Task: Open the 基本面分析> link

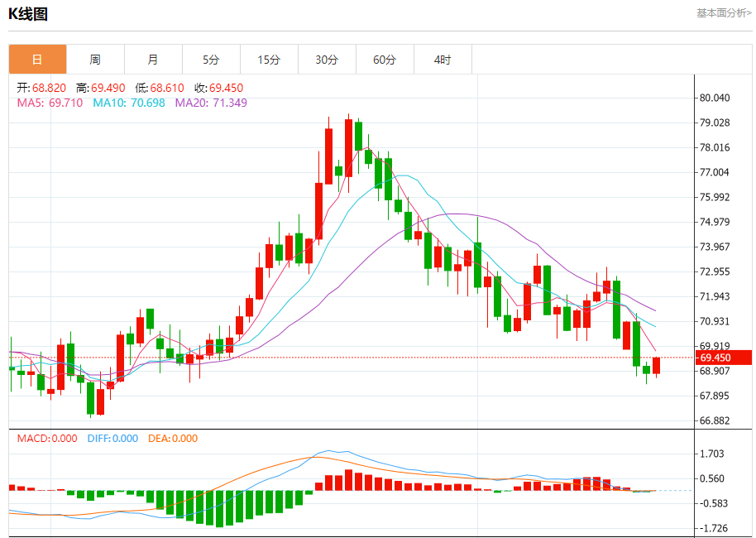Action: pyautogui.click(x=724, y=13)
